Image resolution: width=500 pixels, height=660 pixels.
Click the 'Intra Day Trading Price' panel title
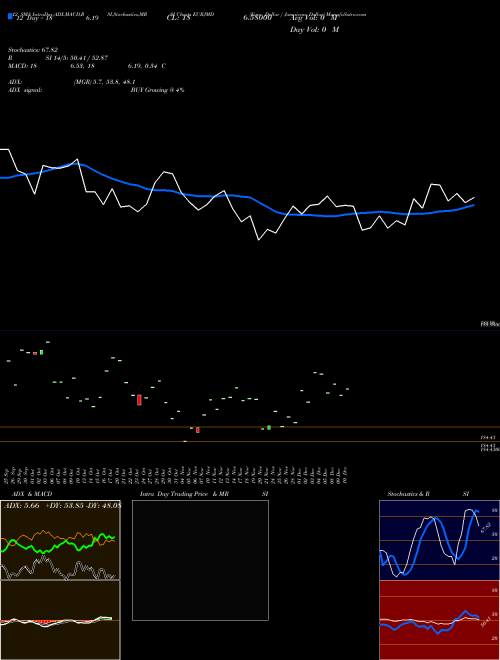pyautogui.click(x=174, y=494)
